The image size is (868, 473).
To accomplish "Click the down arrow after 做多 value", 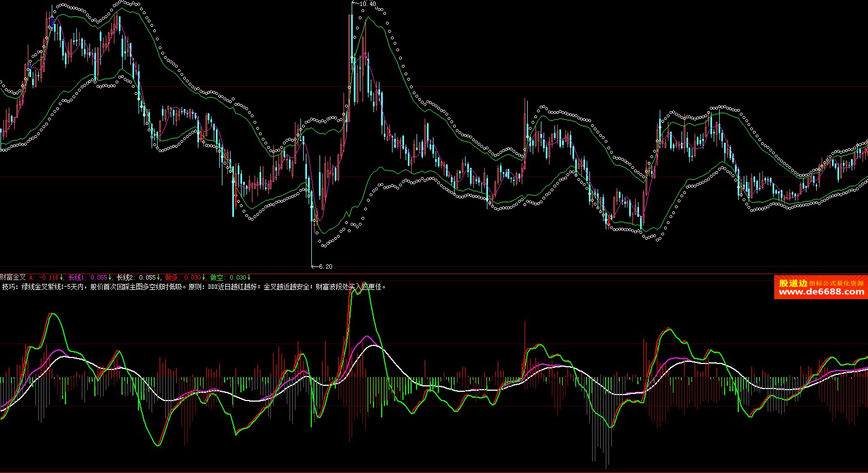I will (x=204, y=277).
